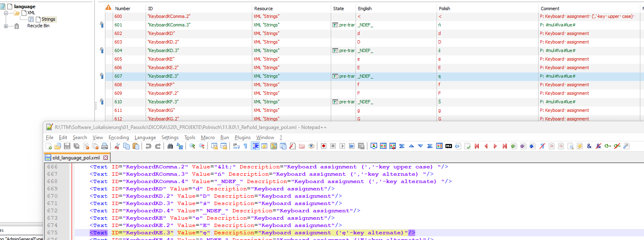The width and height of the screenshot is (644, 240).
Task: Click the wrench icon in Notepad++ toolbar
Action: pos(627,146)
